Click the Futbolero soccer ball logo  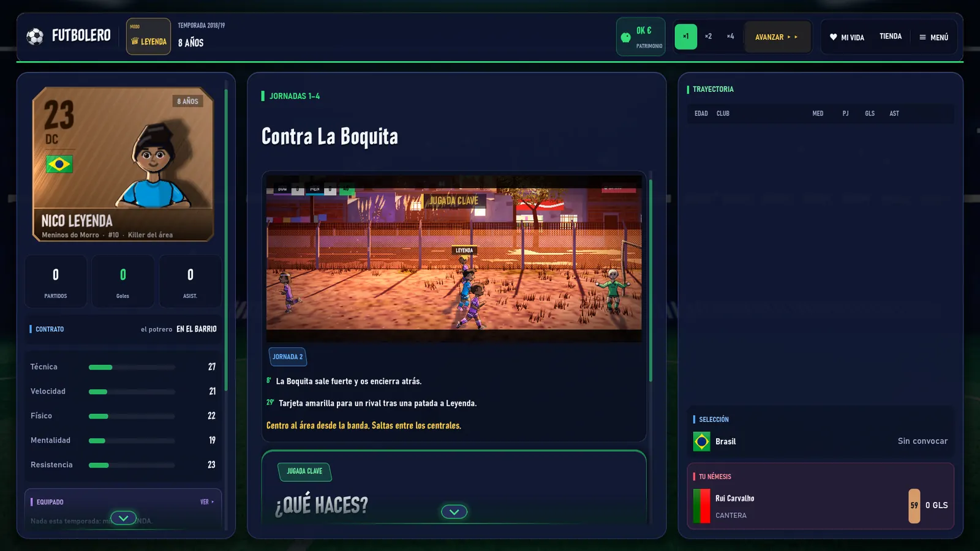pyautogui.click(x=35, y=36)
